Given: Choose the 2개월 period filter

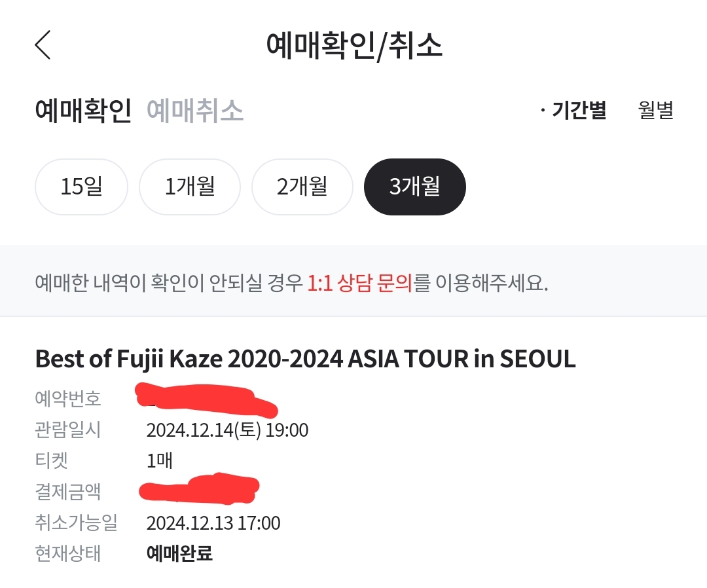Looking at the screenshot, I should click(302, 187).
